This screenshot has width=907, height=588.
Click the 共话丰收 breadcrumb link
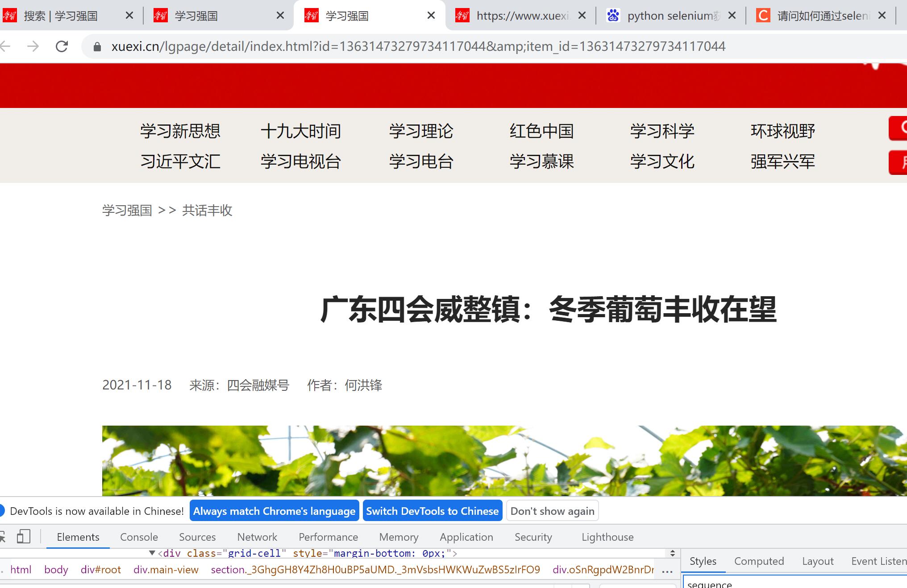tap(207, 210)
